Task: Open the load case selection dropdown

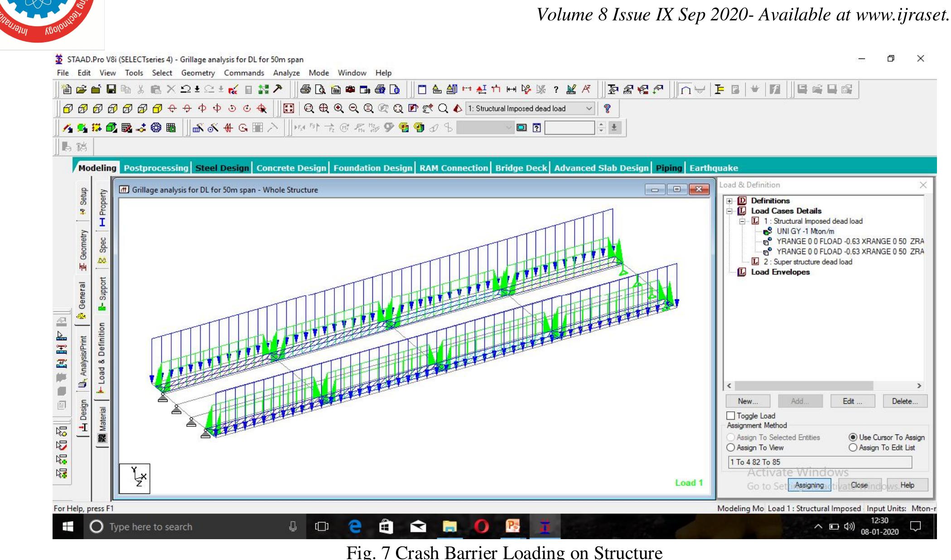Action: [x=589, y=109]
